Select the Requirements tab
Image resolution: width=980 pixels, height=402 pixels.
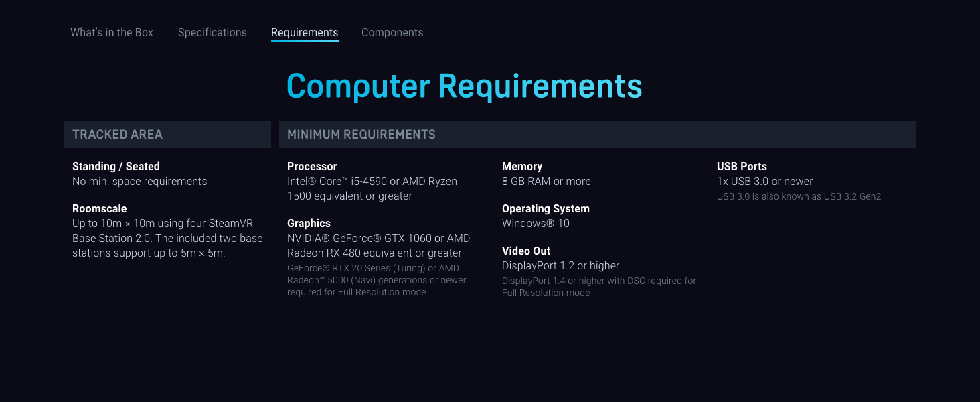(x=305, y=32)
